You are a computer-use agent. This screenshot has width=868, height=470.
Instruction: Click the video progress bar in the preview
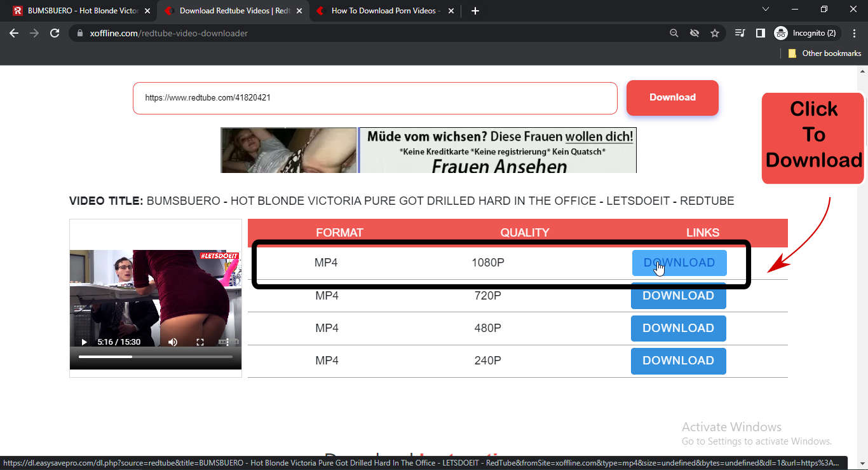click(x=156, y=357)
